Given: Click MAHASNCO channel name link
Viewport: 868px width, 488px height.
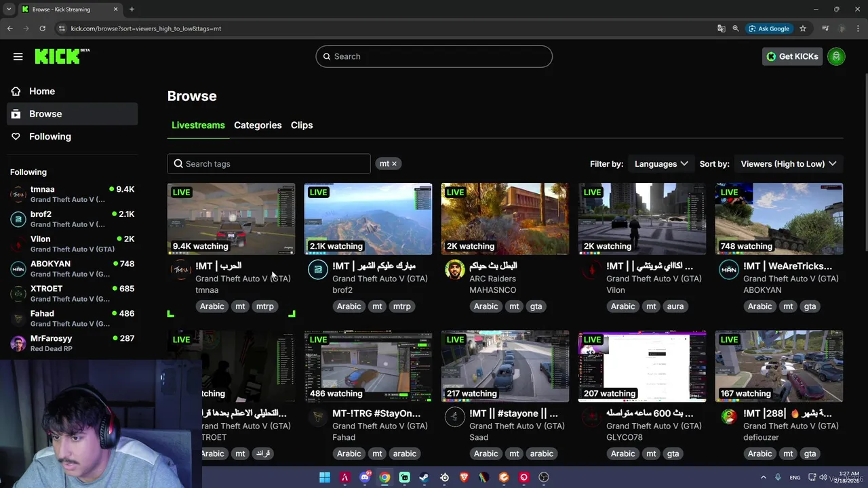Looking at the screenshot, I should point(493,290).
